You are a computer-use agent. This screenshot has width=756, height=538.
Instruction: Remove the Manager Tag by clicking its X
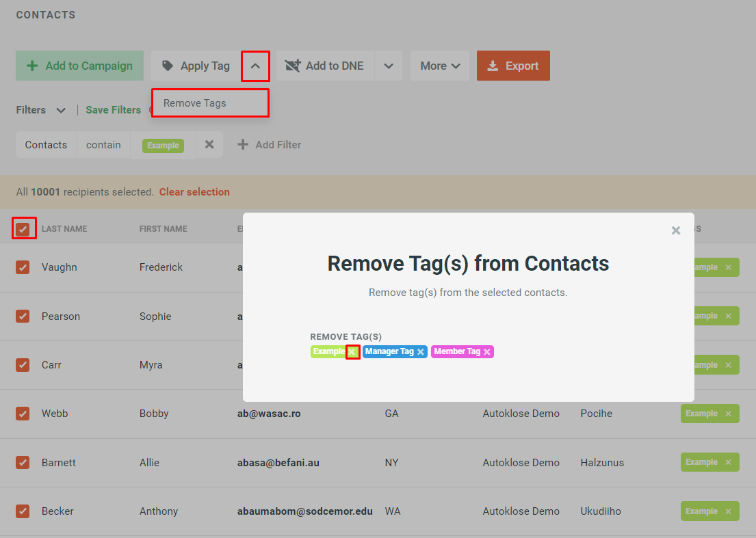(421, 351)
